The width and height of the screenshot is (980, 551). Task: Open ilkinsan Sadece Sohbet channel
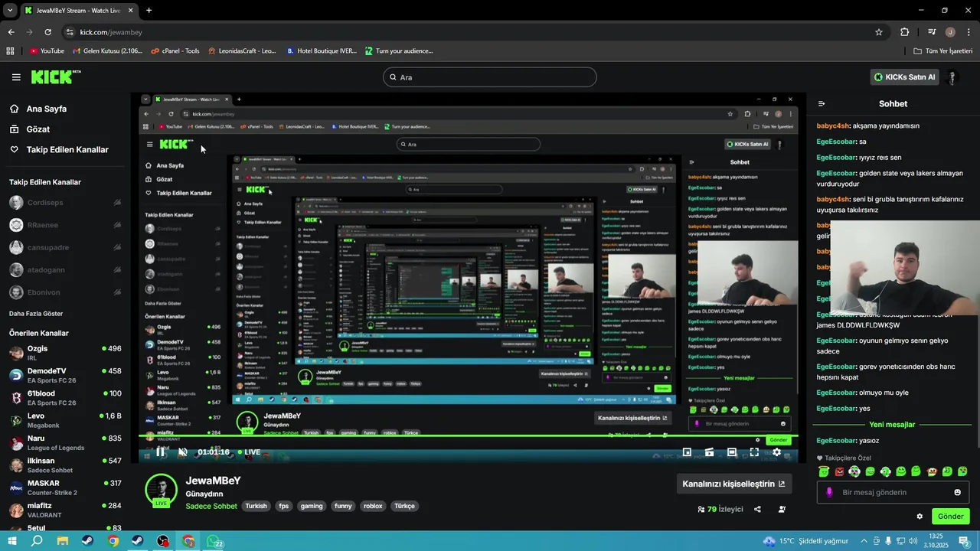click(x=65, y=465)
